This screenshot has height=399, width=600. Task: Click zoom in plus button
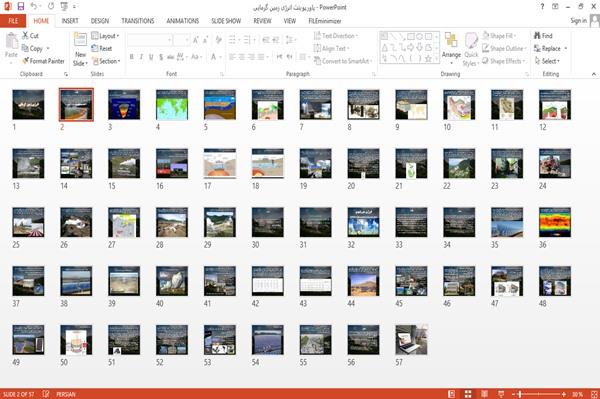point(564,394)
